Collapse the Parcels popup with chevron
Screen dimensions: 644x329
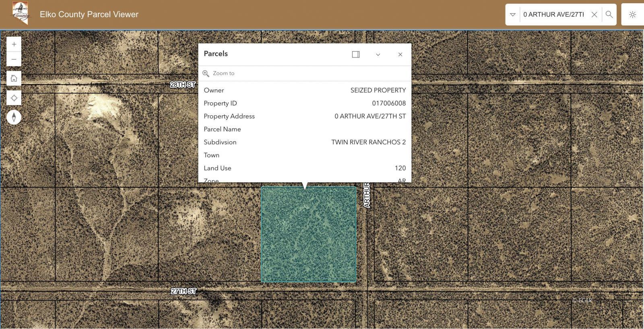coord(378,54)
